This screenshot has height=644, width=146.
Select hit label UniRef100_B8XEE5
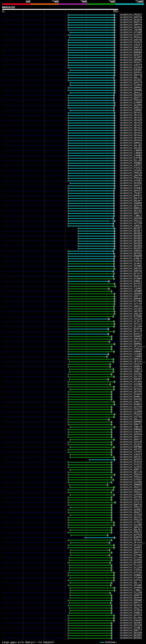click(x=131, y=241)
